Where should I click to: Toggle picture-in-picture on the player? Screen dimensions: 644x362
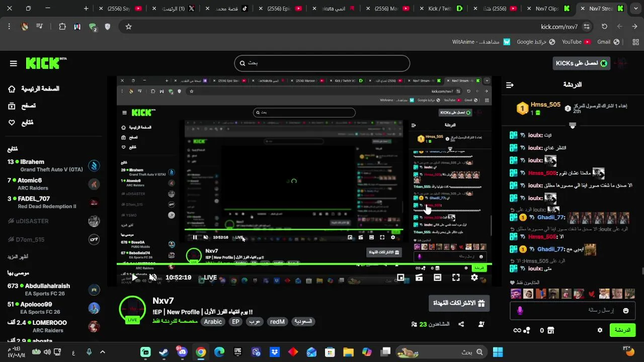400,278
